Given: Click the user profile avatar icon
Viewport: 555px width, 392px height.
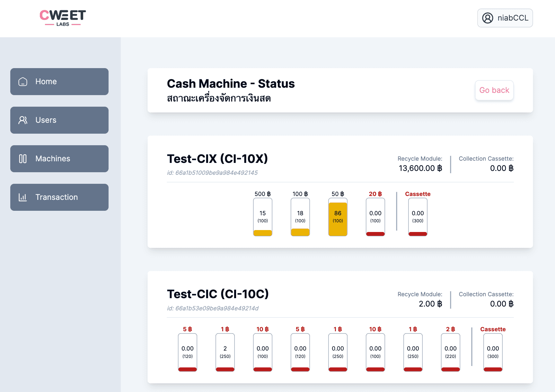Looking at the screenshot, I should [488, 18].
